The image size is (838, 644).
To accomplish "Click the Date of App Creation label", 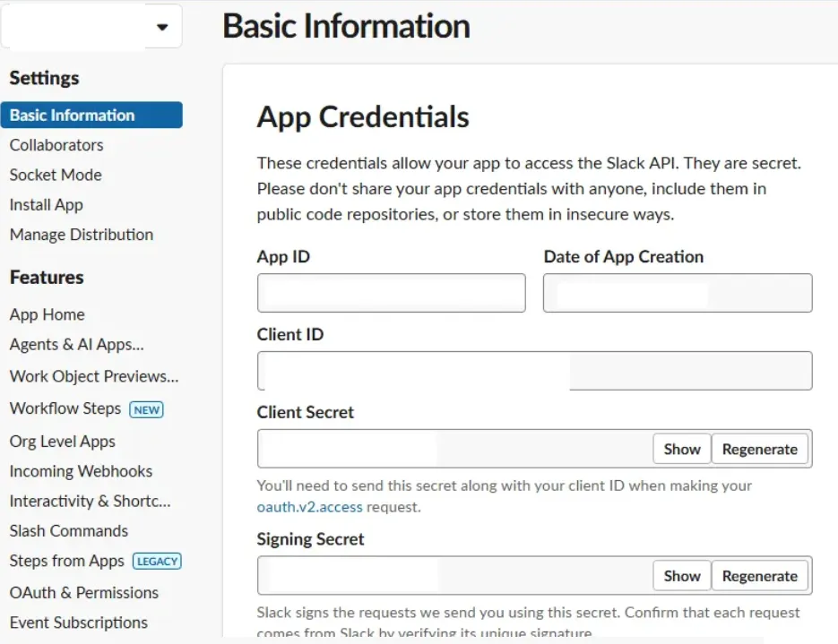I will [x=624, y=257].
